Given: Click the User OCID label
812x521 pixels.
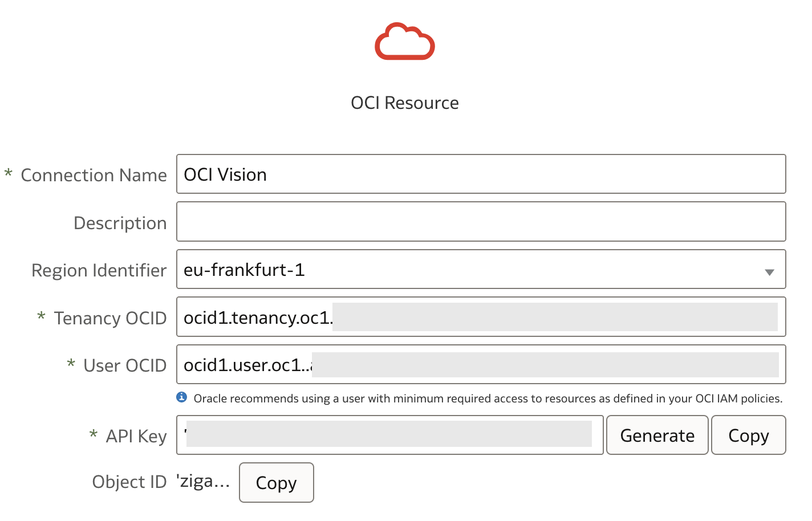Looking at the screenshot, I should pos(125,365).
